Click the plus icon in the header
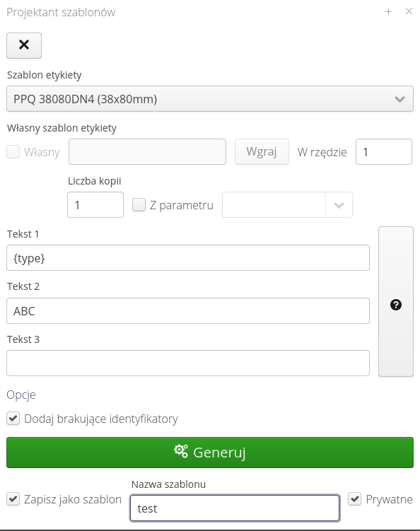The width and height of the screenshot is (420, 531). tap(388, 12)
